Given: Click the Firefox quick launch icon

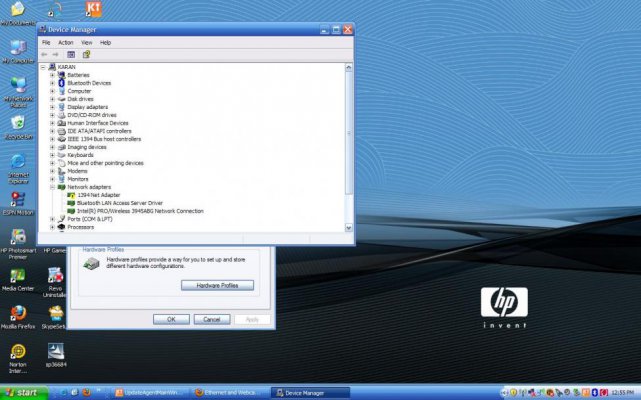Looking at the screenshot, I should click(x=87, y=393).
